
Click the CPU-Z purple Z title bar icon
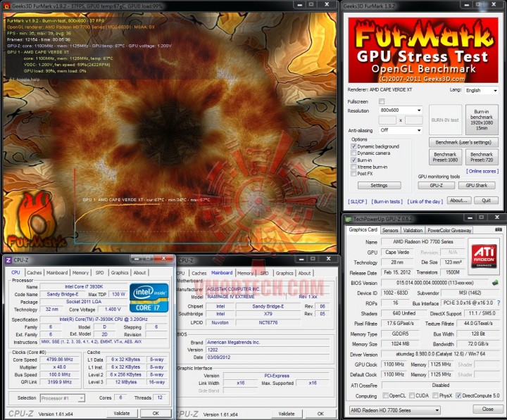8,260
